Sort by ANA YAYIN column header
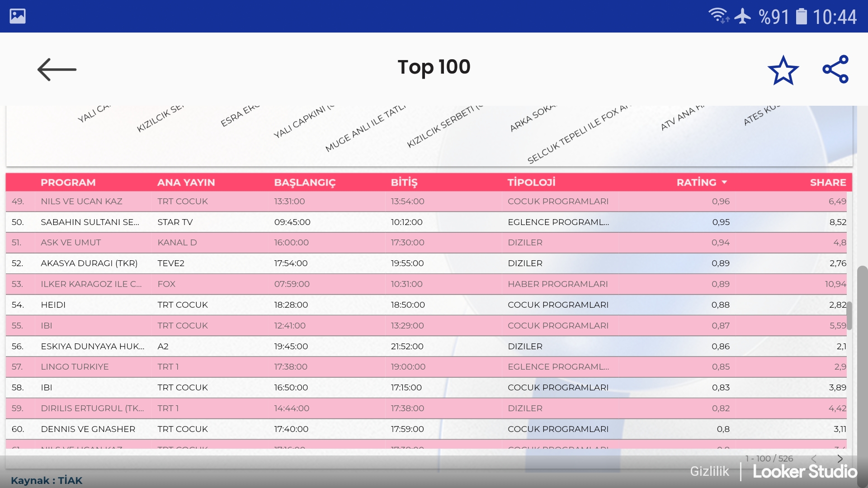This screenshot has width=868, height=488. pyautogui.click(x=186, y=182)
